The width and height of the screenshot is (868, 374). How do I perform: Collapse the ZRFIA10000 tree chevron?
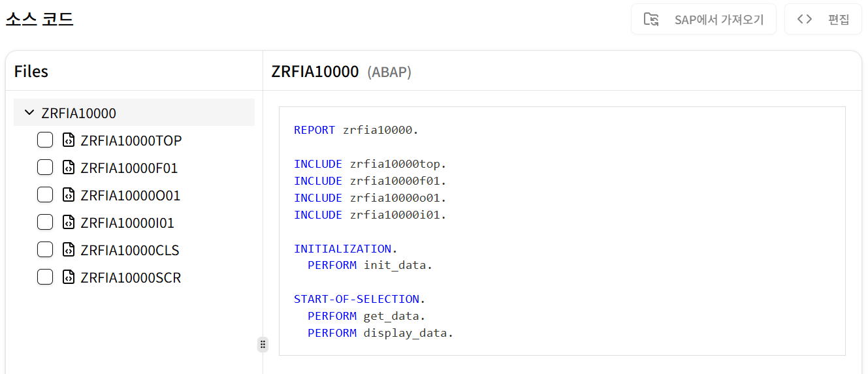[29, 113]
